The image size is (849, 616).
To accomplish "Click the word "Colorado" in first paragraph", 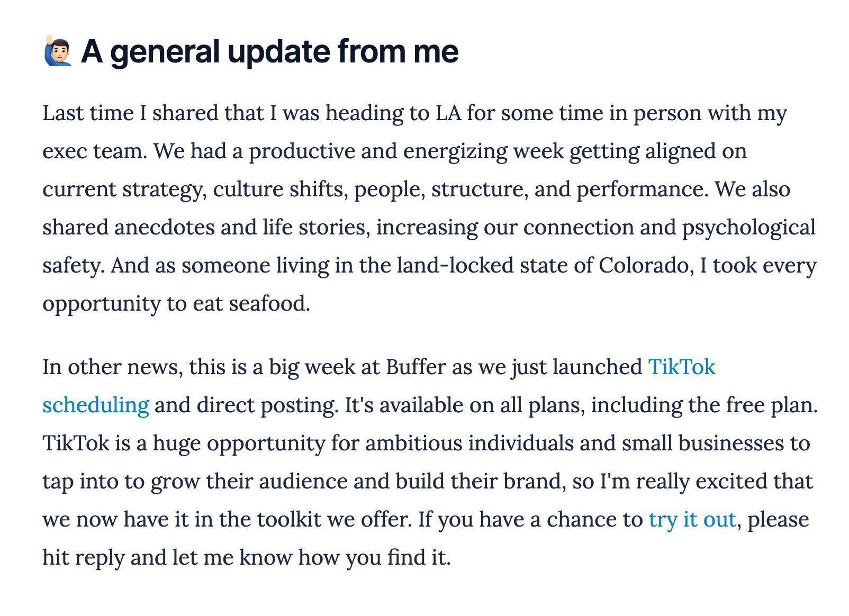I will [x=646, y=265].
